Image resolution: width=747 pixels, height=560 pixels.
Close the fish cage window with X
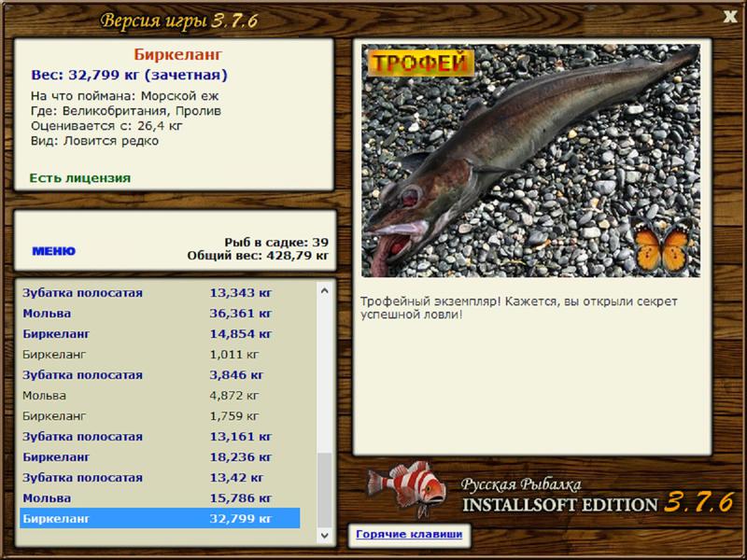pyautogui.click(x=729, y=17)
